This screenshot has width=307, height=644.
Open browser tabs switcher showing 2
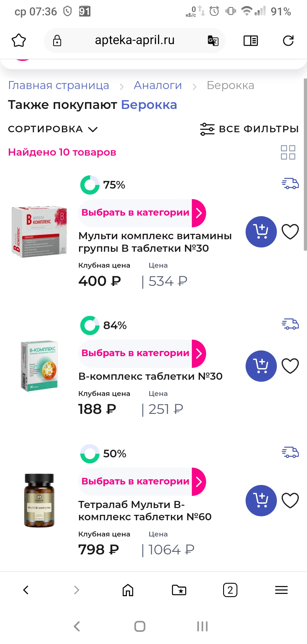pyautogui.click(x=230, y=590)
